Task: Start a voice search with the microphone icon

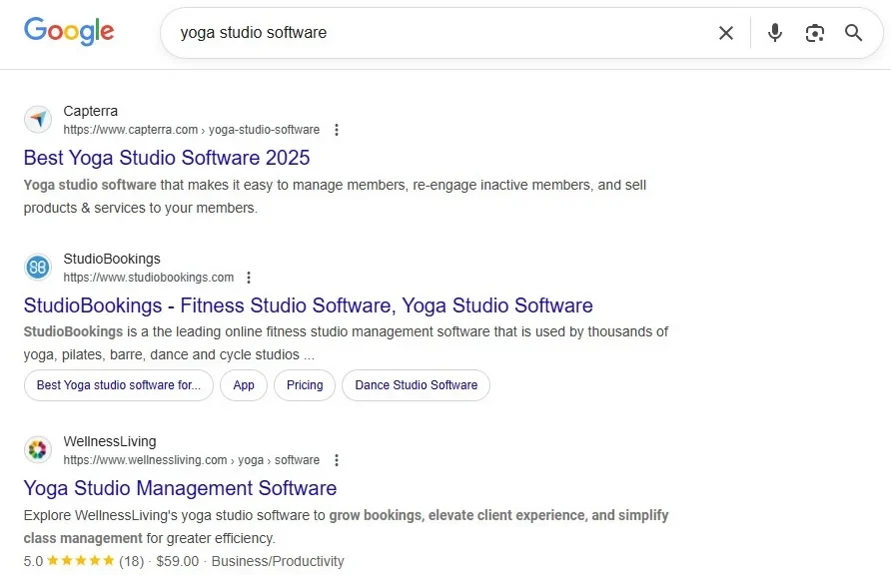Action: (x=775, y=32)
